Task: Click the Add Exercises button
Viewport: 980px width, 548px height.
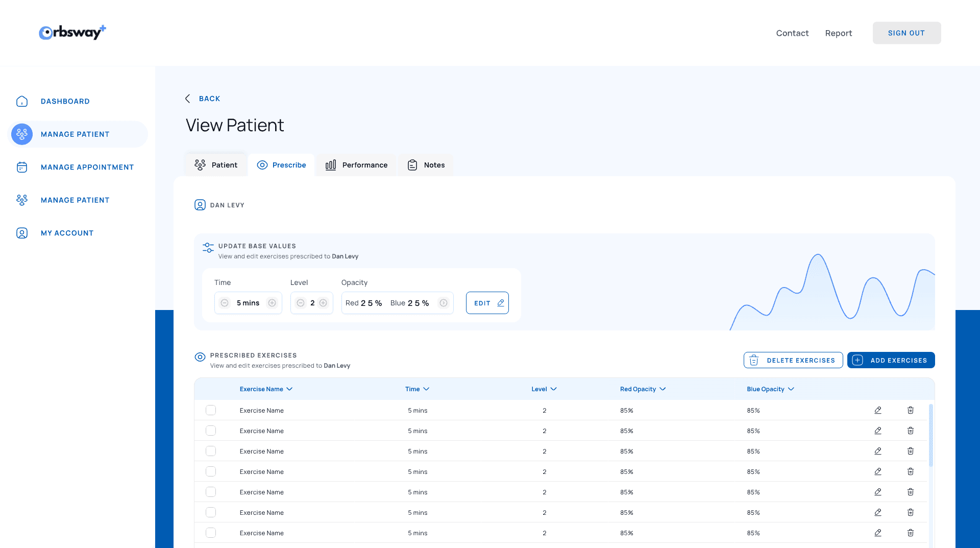Action: click(x=891, y=360)
